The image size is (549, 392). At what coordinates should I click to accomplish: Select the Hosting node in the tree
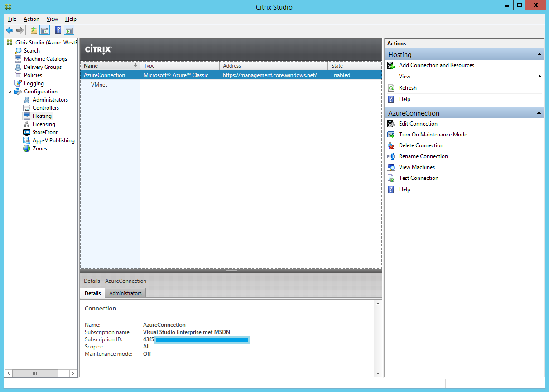(x=42, y=116)
